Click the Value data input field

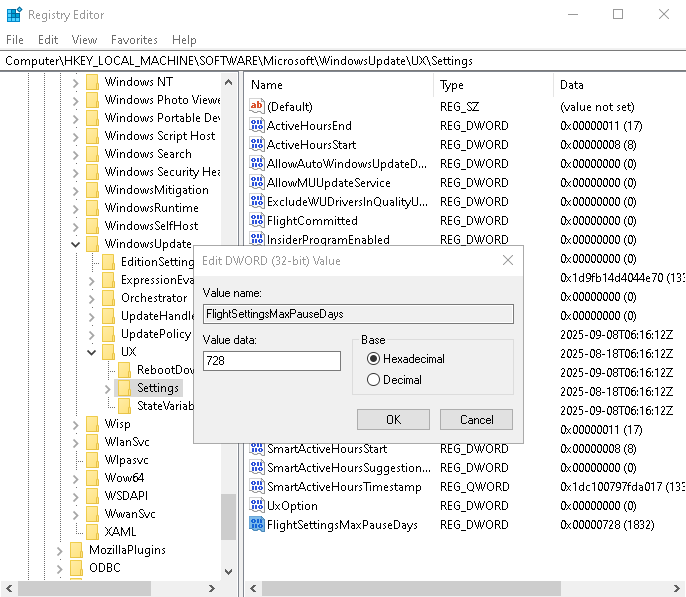(272, 361)
